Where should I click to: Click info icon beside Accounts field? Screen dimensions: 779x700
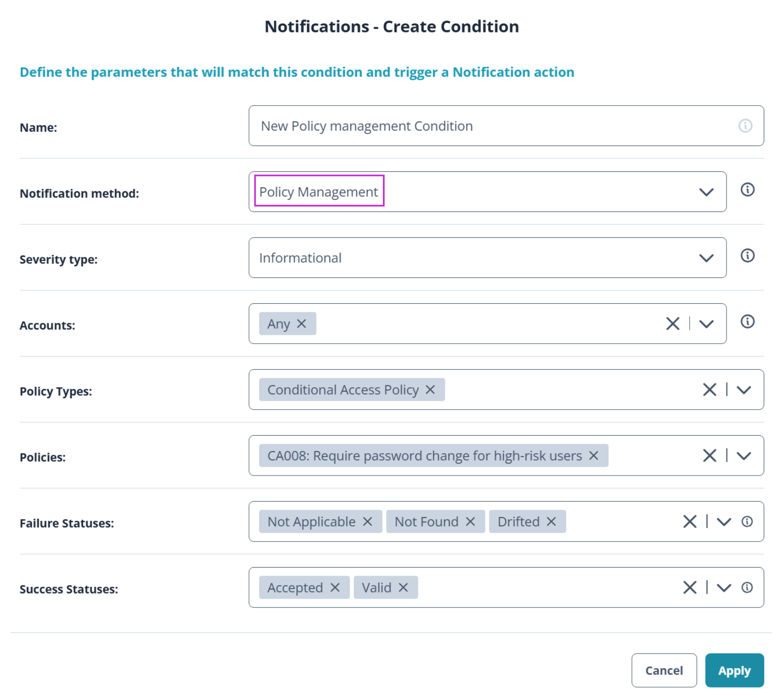tap(747, 322)
